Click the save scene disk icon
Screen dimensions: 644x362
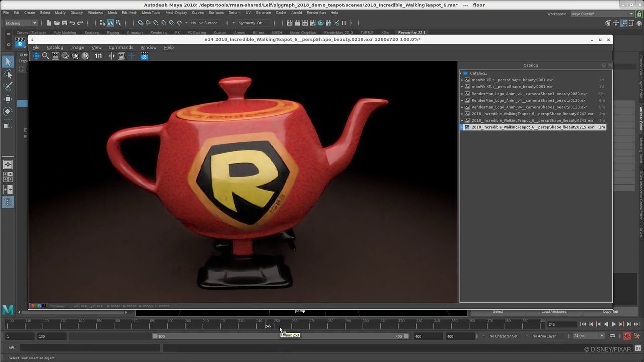tap(64, 23)
